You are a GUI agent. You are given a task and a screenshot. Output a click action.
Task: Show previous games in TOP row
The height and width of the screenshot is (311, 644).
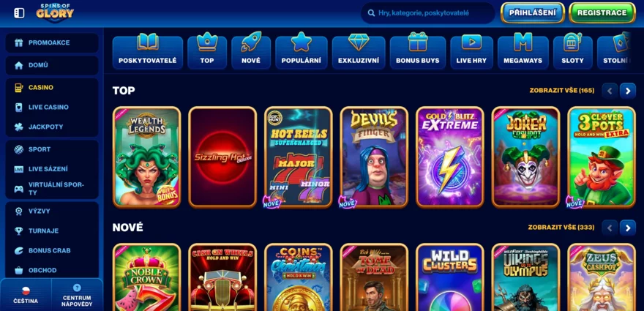(x=610, y=91)
